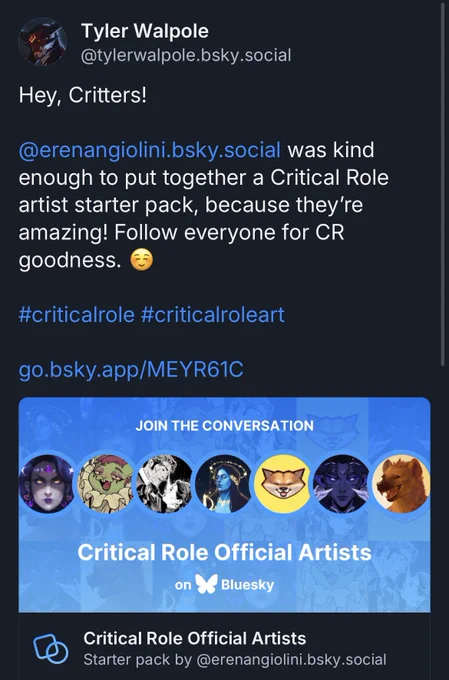Viewport: 449px width, 680px height.
Task: Open the Critical Role Official Artists starter pack title
Action: coord(195,638)
